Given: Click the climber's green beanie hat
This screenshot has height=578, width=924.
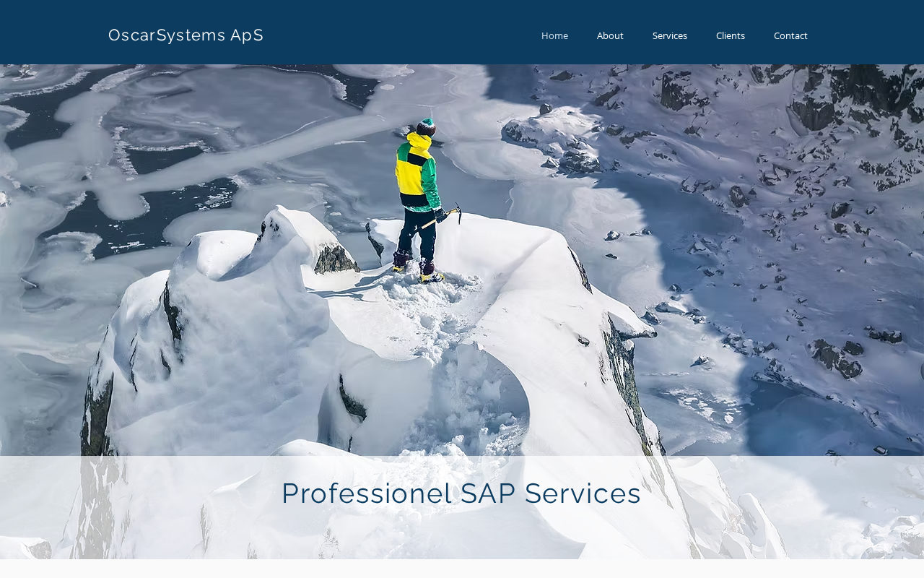Looking at the screenshot, I should coord(426,127).
